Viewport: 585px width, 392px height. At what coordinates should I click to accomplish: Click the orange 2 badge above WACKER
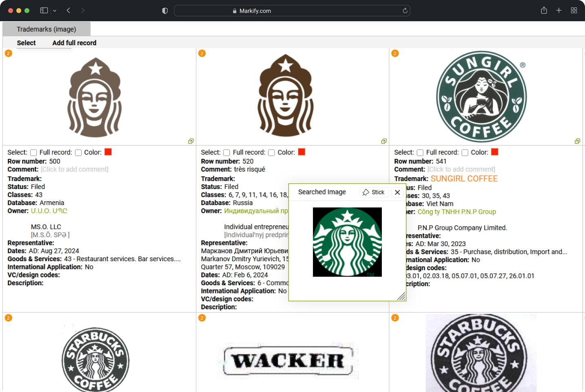(202, 318)
